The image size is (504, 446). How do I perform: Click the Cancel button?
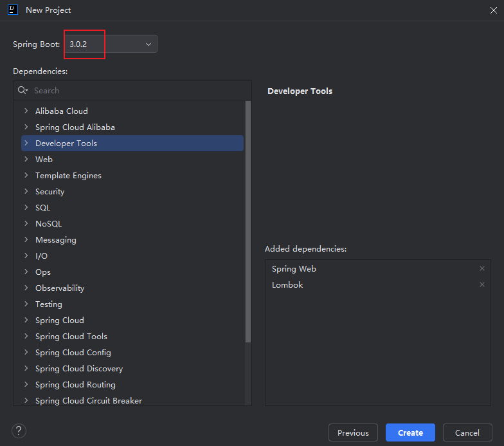coord(467,432)
